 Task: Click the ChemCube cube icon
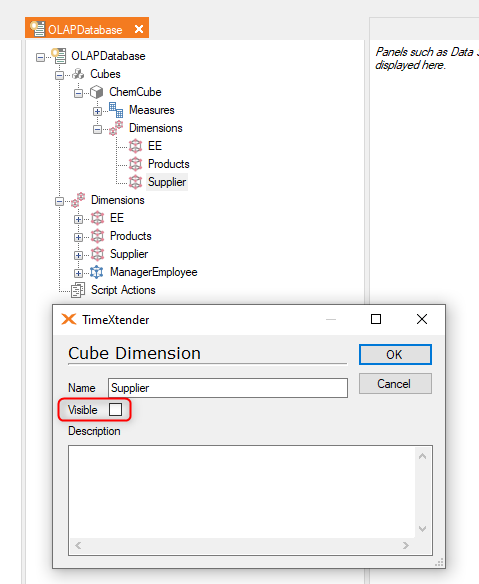click(x=96, y=92)
